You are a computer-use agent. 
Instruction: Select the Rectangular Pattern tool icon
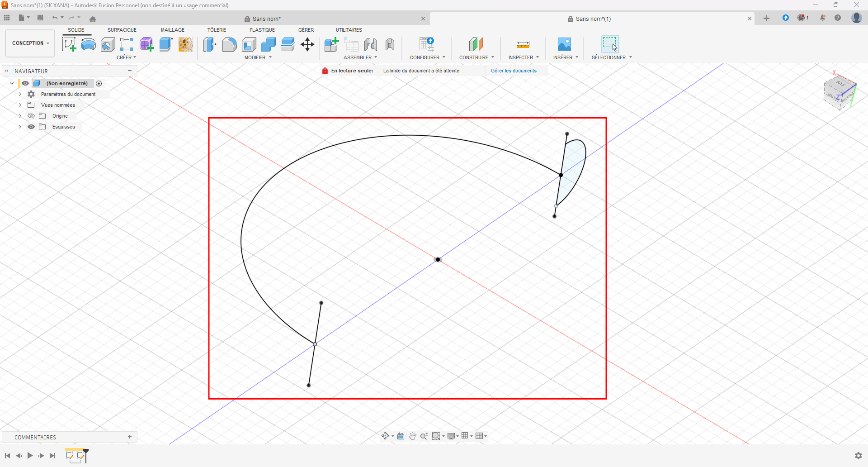point(127,44)
